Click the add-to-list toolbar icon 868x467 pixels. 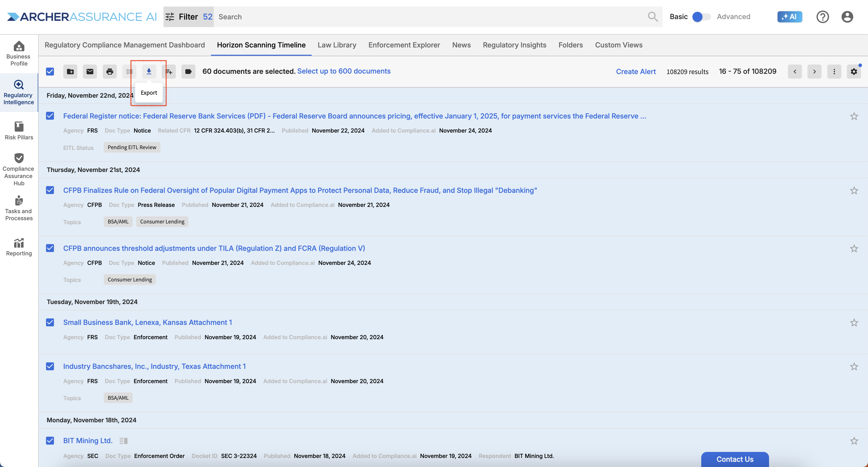click(x=169, y=72)
